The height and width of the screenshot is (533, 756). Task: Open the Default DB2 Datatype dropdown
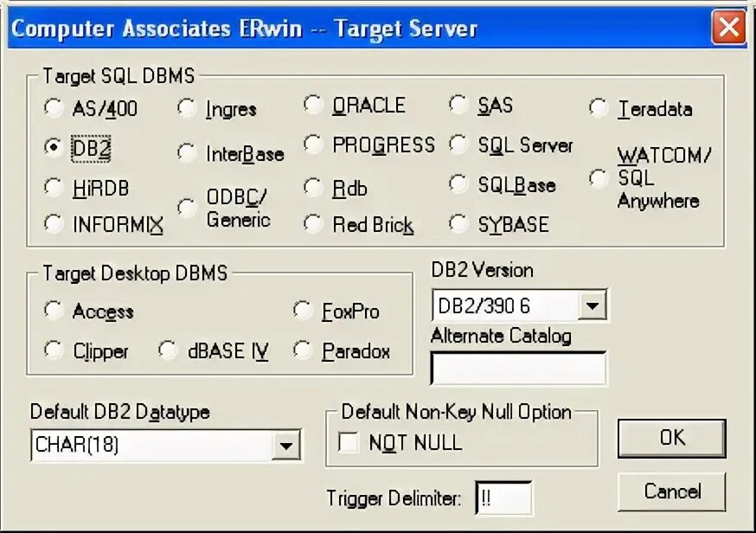pos(286,445)
